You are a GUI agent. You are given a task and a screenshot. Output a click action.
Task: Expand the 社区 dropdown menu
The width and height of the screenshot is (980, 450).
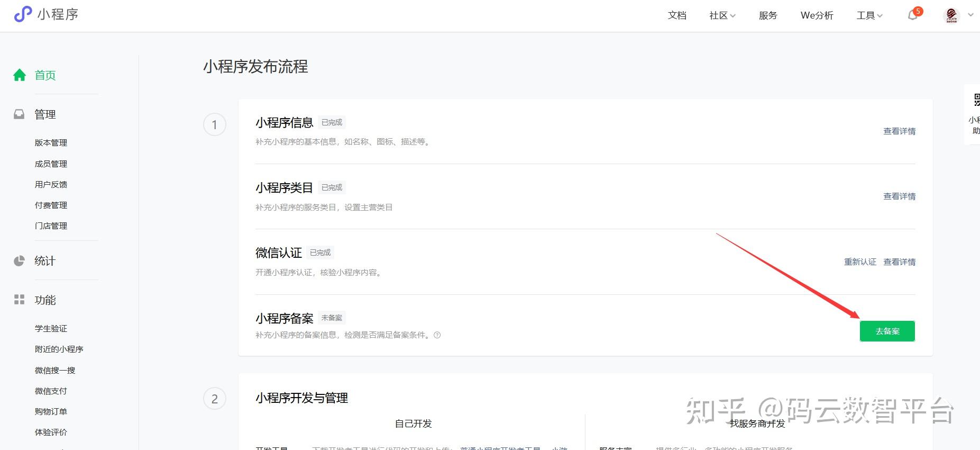coord(722,15)
